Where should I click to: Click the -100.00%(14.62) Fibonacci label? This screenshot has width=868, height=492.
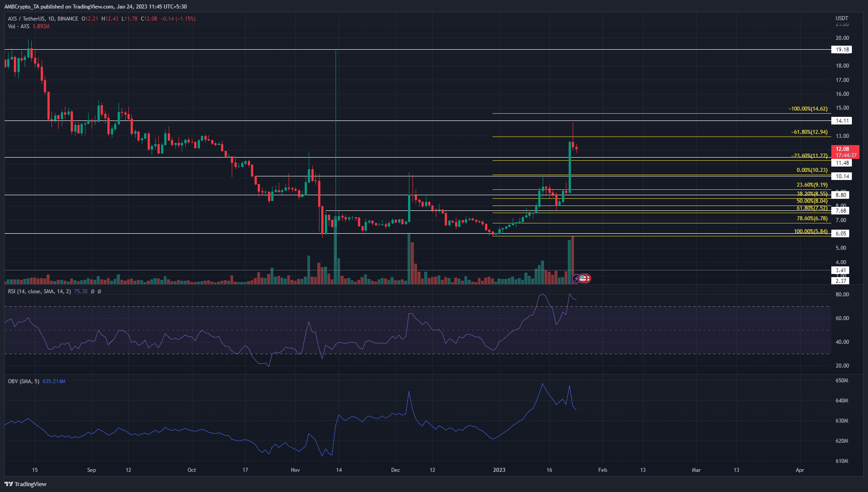pyautogui.click(x=808, y=109)
